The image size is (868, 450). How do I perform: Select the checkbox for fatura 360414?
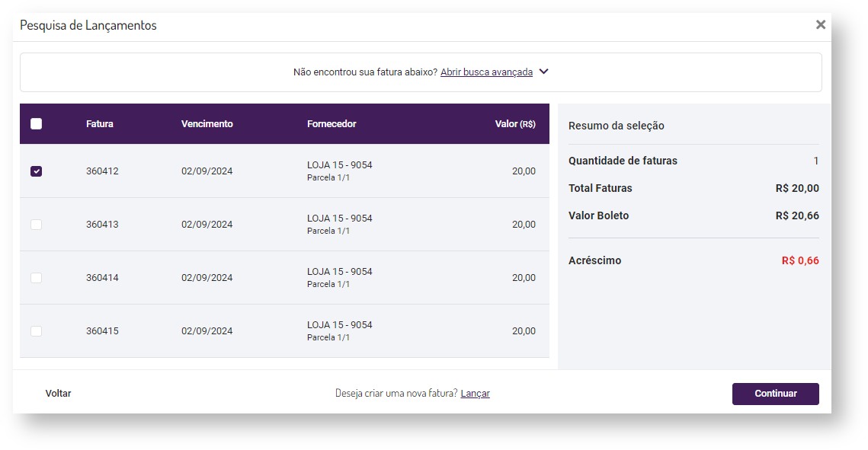[36, 278]
